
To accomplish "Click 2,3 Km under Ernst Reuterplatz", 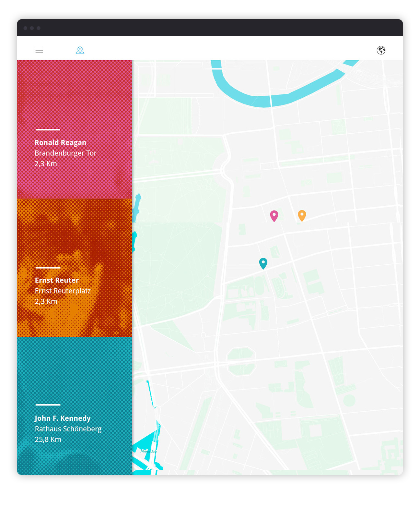I will point(46,302).
